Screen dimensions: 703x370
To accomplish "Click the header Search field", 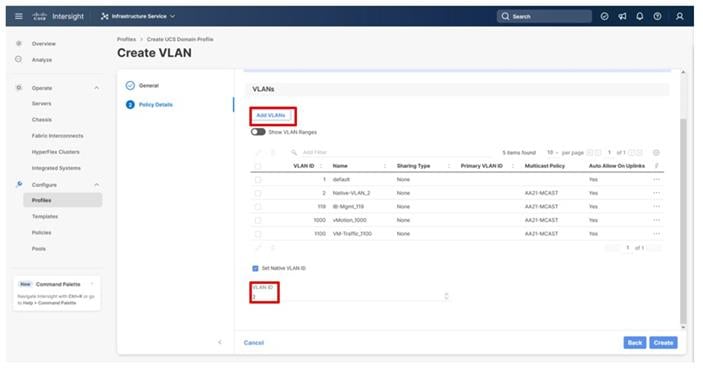I will (544, 16).
